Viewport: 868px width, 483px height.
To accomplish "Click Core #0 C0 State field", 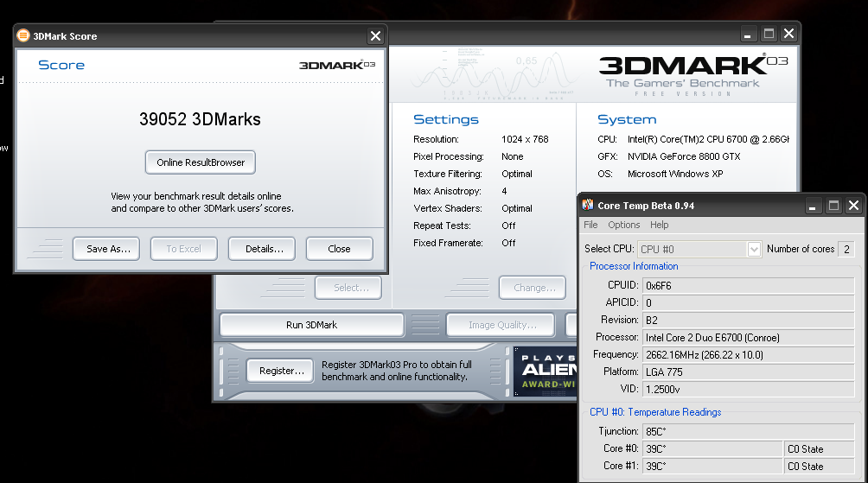I will (820, 448).
